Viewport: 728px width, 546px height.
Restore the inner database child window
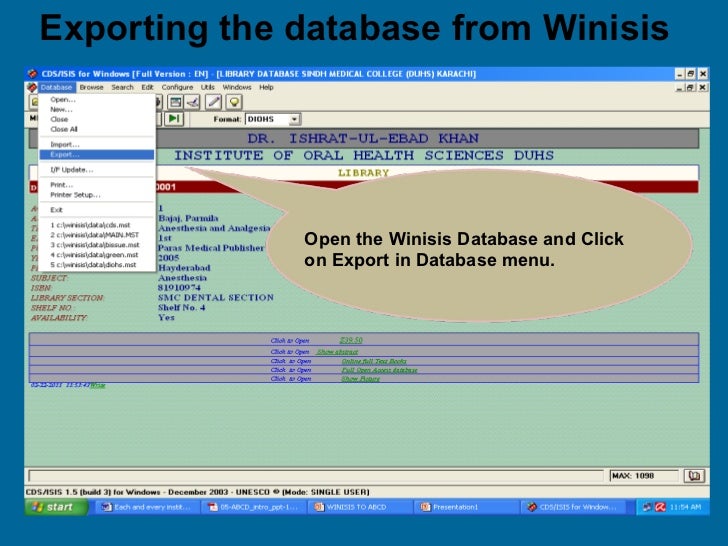click(691, 87)
